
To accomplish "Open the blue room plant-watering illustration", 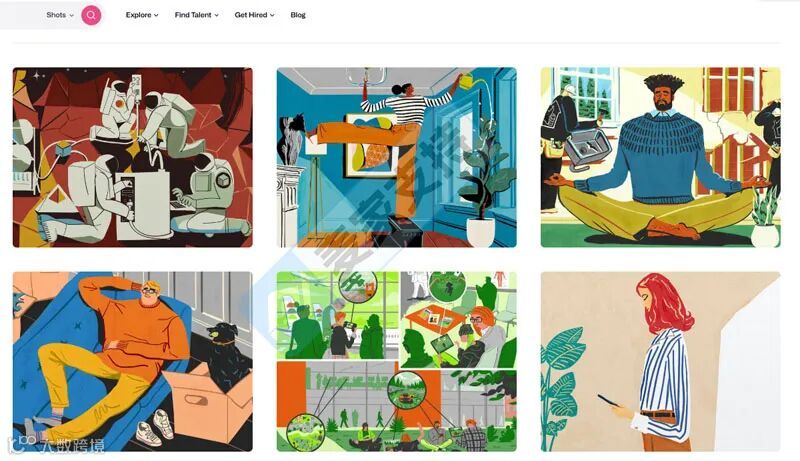I will (x=396, y=158).
